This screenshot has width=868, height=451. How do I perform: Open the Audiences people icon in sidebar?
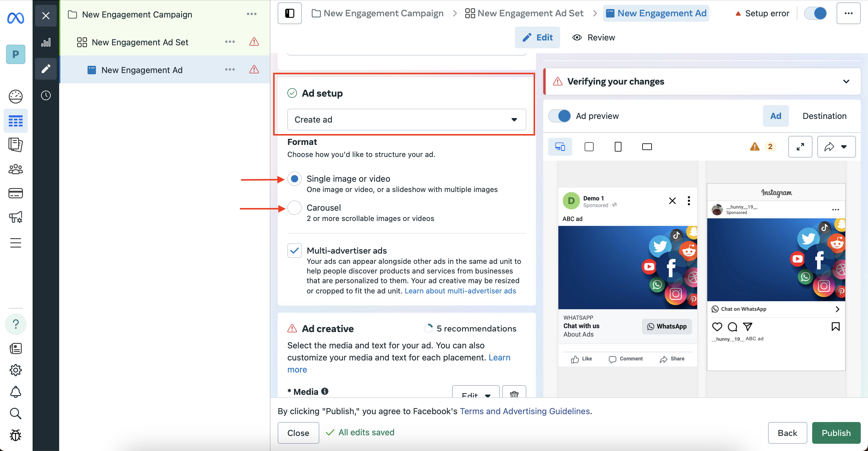point(15,169)
